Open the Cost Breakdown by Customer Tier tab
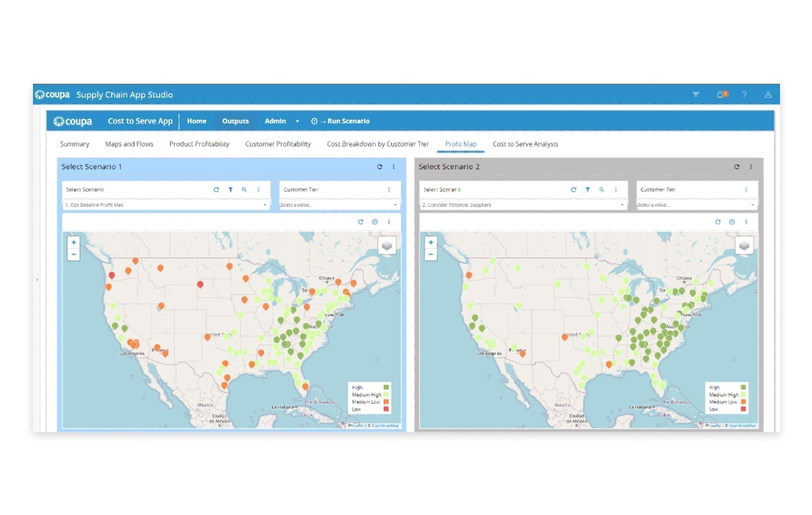This screenshot has width=812, height=515. (378, 144)
